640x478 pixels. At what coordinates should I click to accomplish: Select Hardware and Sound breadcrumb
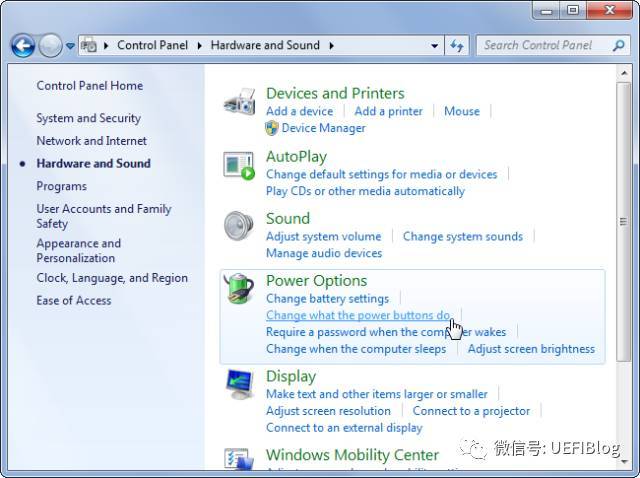265,45
